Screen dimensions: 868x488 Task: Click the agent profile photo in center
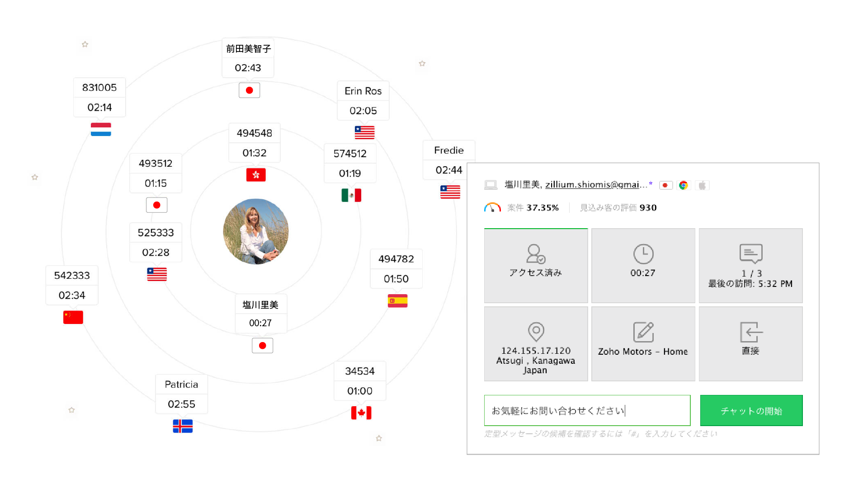[256, 231]
